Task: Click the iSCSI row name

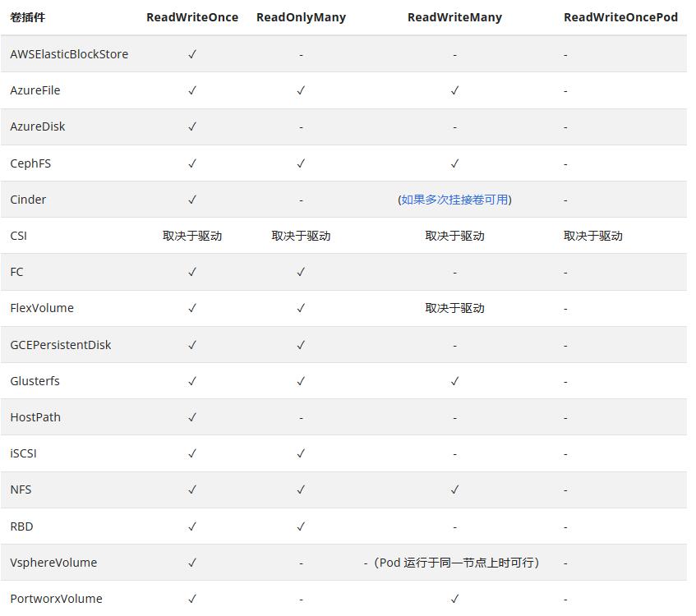Action: (24, 453)
